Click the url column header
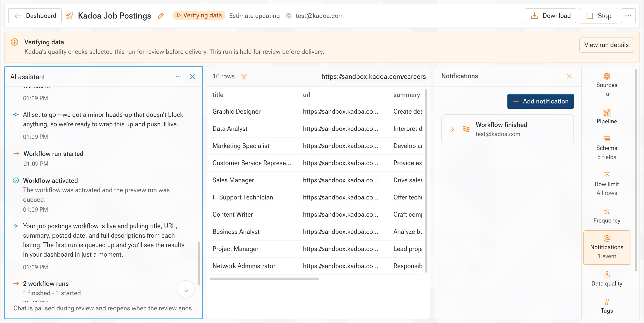The image size is (644, 323). pyautogui.click(x=306, y=95)
